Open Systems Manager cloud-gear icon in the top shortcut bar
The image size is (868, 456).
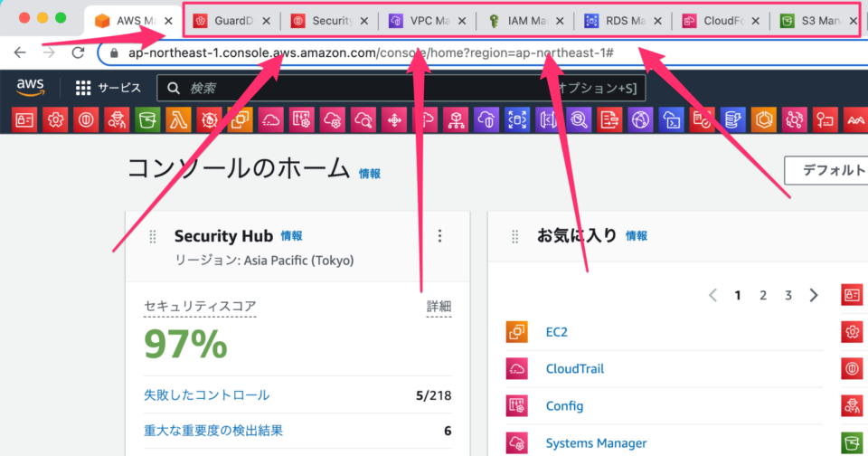(x=333, y=119)
